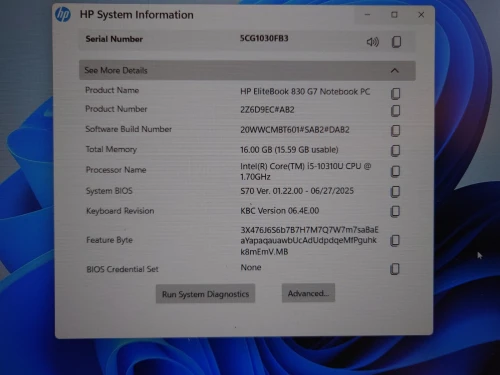Copy the Product Number value
500x375 pixels.
click(395, 111)
